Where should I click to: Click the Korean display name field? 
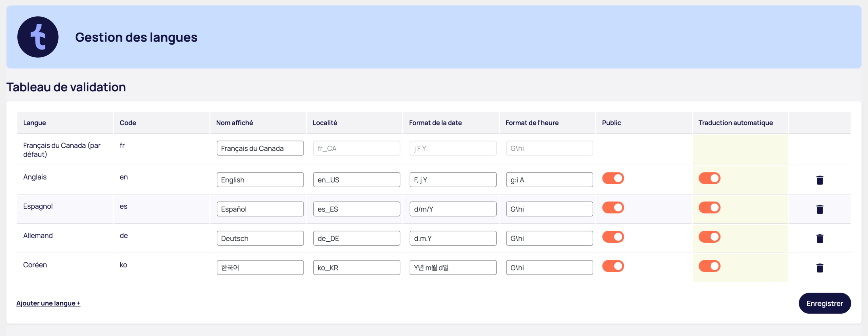coord(260,267)
